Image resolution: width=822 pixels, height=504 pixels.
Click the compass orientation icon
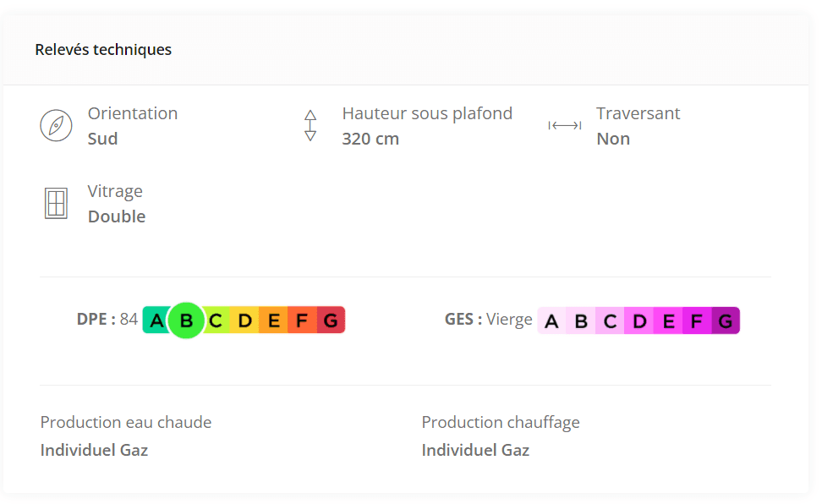point(56,126)
